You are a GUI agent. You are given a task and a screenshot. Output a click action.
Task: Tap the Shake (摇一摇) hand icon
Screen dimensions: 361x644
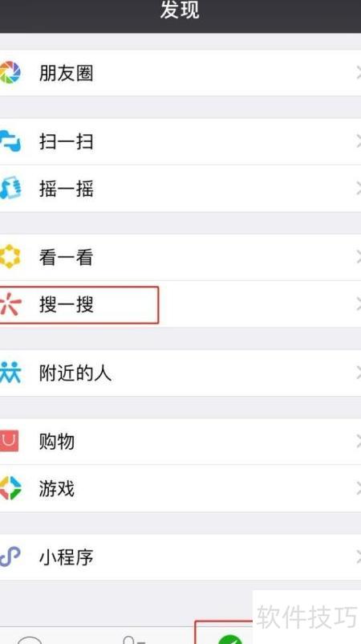(10, 189)
